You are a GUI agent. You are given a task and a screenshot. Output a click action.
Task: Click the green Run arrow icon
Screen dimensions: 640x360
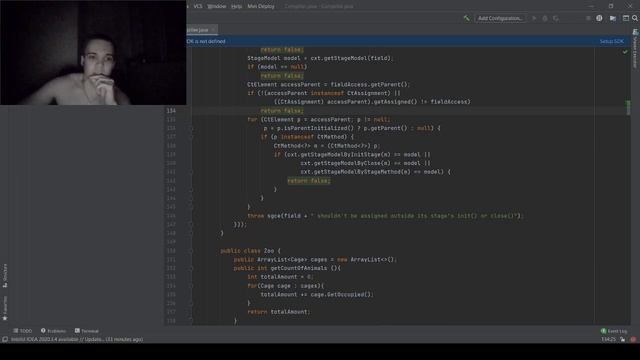click(x=534, y=18)
